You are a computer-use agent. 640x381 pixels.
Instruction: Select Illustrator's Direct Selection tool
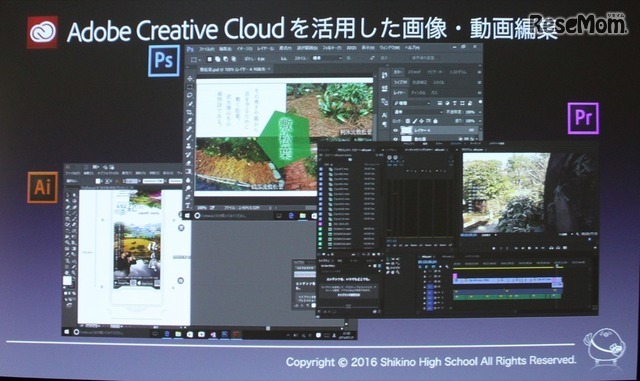click(74, 195)
